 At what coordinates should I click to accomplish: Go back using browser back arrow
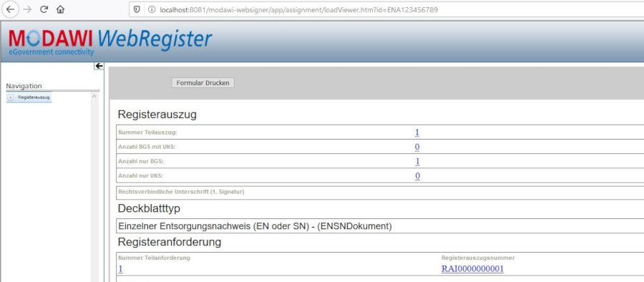(x=10, y=9)
